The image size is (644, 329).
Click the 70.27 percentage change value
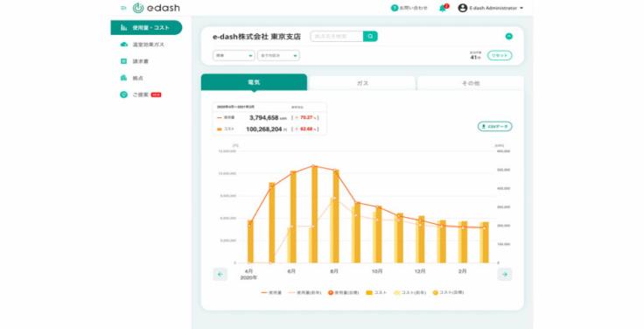(307, 118)
